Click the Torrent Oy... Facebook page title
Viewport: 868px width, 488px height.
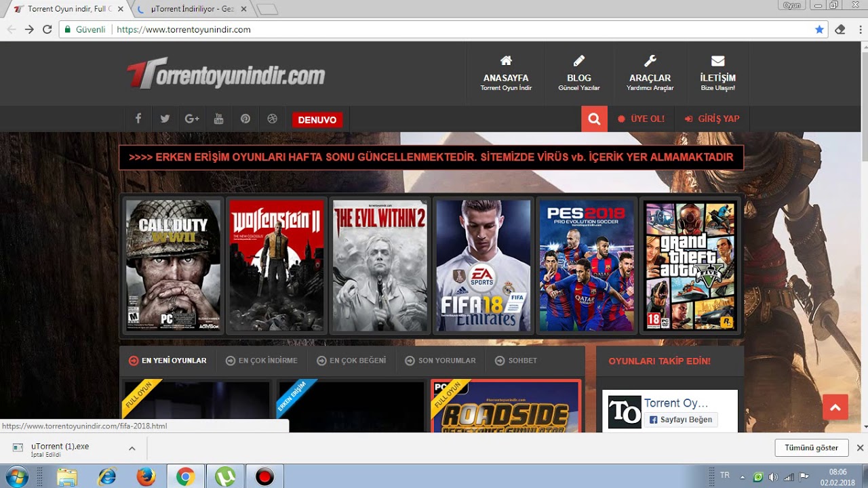pyautogui.click(x=676, y=403)
